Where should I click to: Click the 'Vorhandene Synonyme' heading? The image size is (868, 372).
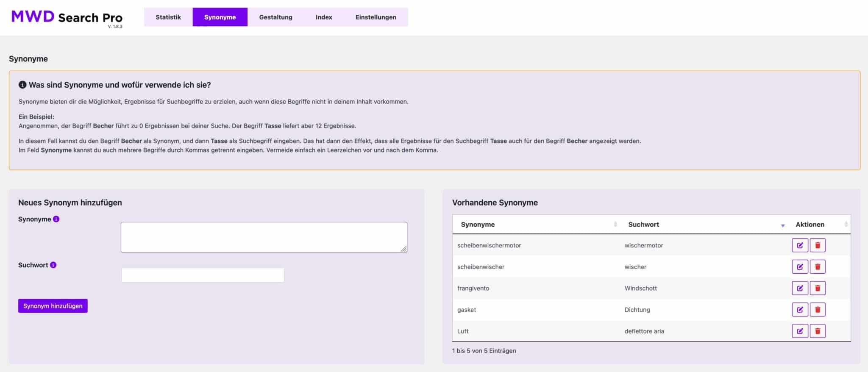(x=495, y=203)
